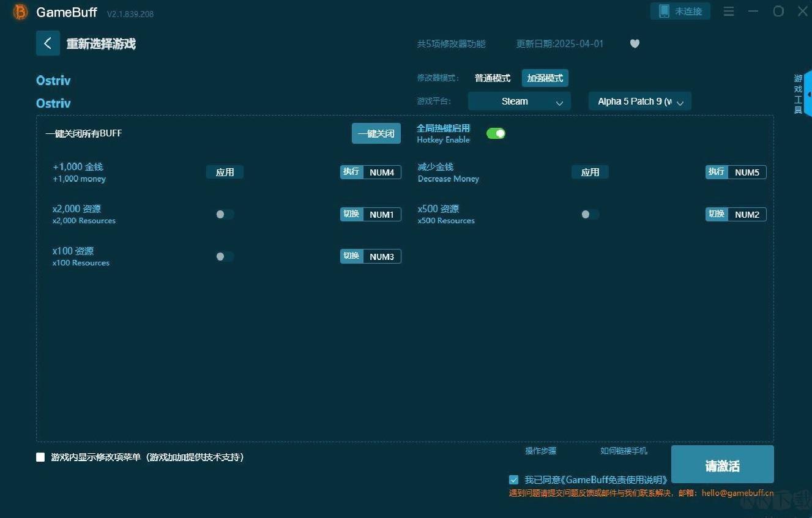Image resolution: width=812 pixels, height=518 pixels.
Task: Click the 'x2,000 Resources' label
Action: pos(84,221)
